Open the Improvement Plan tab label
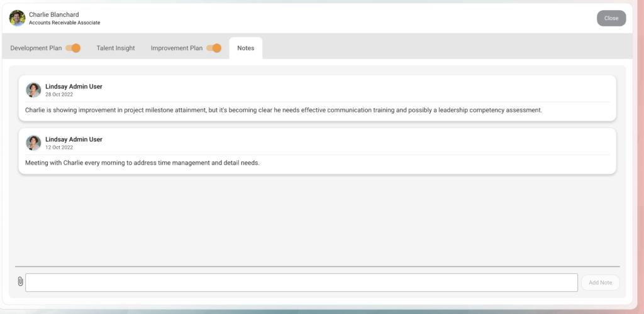The image size is (644, 314). coord(177,48)
